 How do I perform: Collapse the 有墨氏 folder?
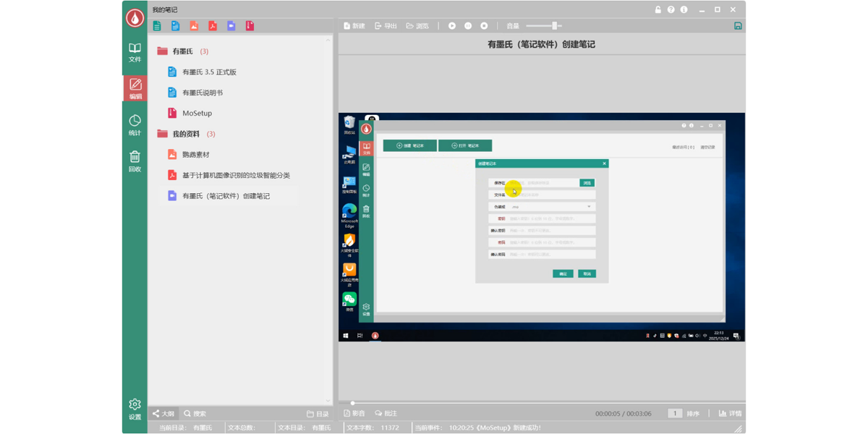pos(163,51)
